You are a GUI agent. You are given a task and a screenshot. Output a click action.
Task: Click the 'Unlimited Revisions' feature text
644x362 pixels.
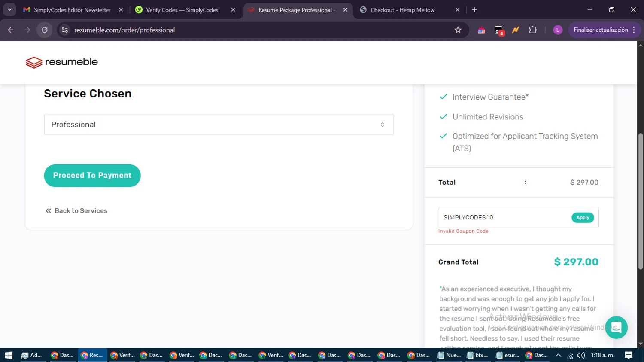488,117
